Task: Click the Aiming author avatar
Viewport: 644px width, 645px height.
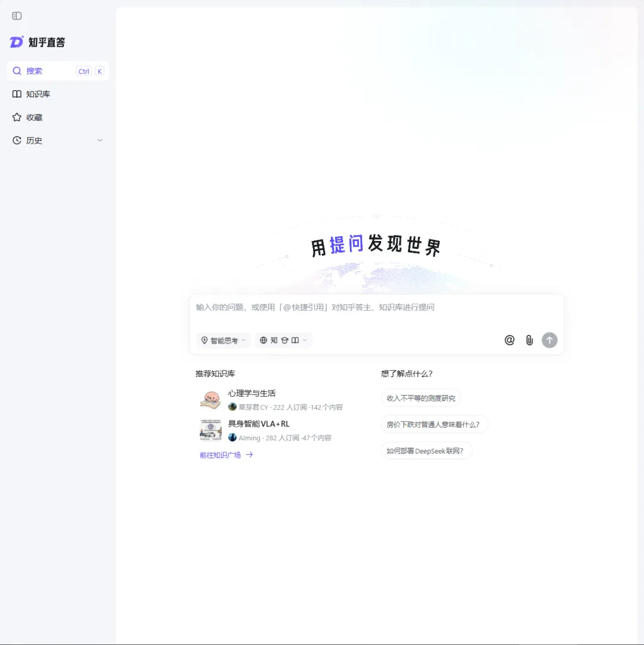Action: (232, 437)
